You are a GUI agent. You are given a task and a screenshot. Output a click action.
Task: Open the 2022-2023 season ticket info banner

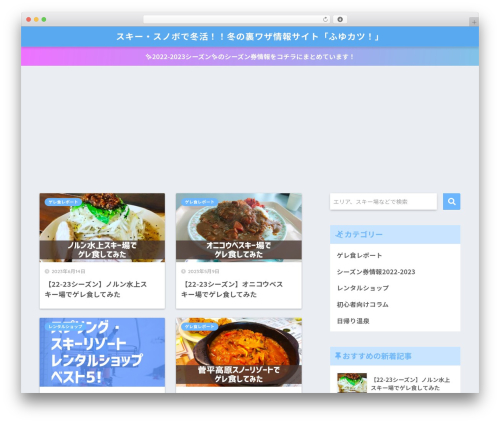pos(250,57)
